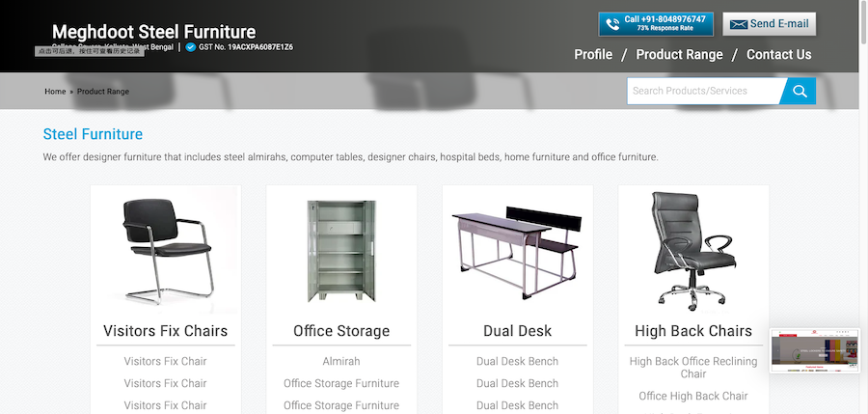
Task: Open the High Back Office Reclining Chair link
Action: point(693,368)
